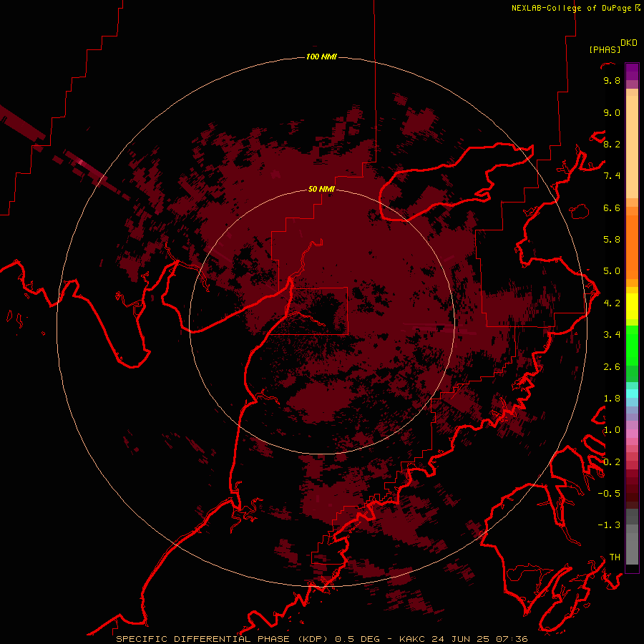This screenshot has height=644, width=644.
Task: Click the KAKC station identifier in footer
Action: [414, 639]
